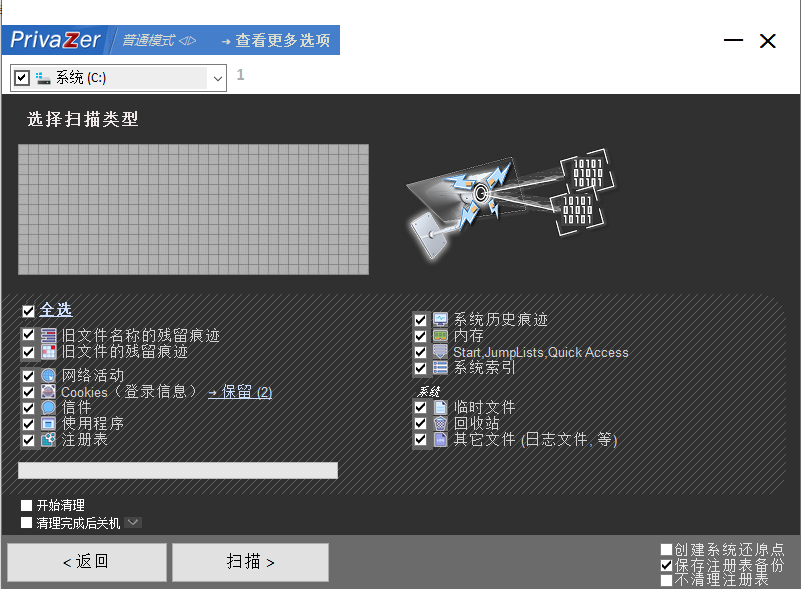Close the PrivaZer window

tap(768, 41)
